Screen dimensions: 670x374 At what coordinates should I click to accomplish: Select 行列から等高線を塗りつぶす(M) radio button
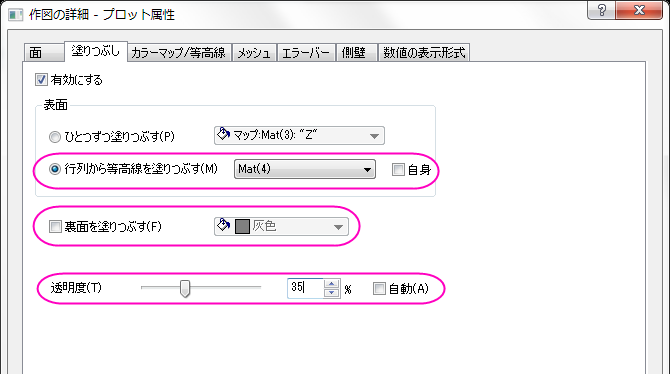pos(55,169)
